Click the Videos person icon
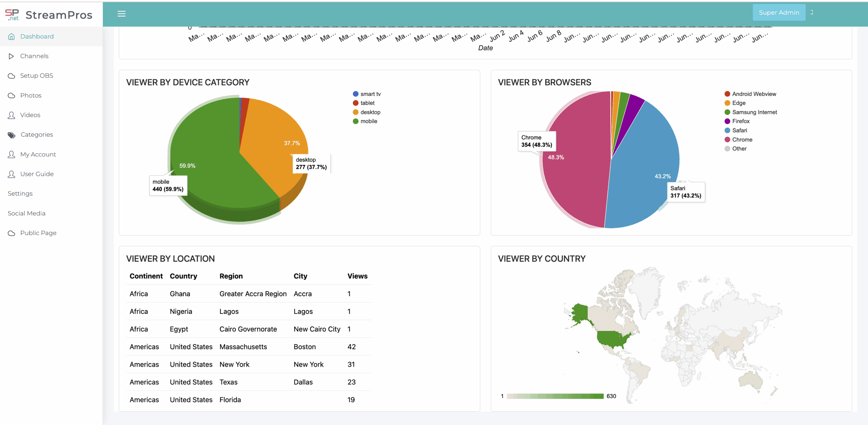The image size is (868, 425). pos(12,115)
